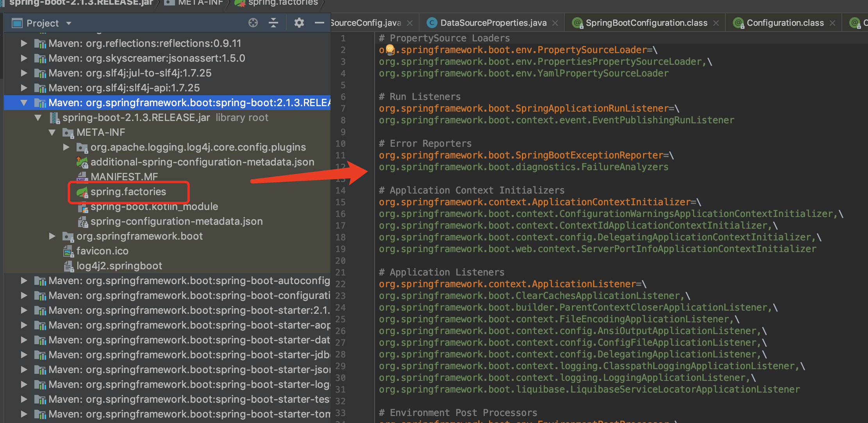Select spring-boot.kotlin_module file
Screen dimensions: 868x423
(x=154, y=206)
